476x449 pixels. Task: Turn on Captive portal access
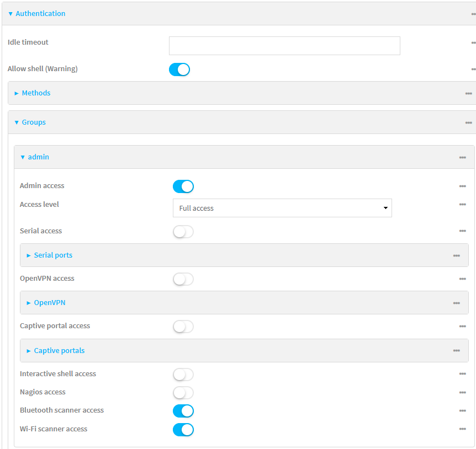pyautogui.click(x=183, y=327)
